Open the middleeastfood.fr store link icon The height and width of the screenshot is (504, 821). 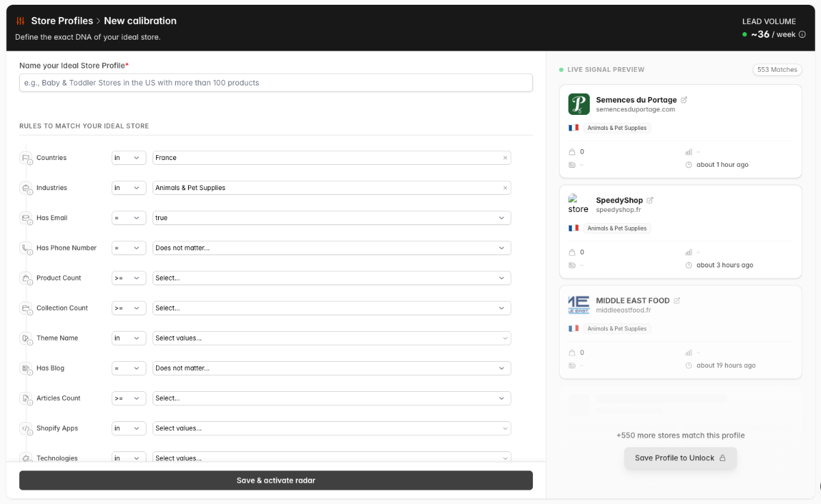coord(677,300)
